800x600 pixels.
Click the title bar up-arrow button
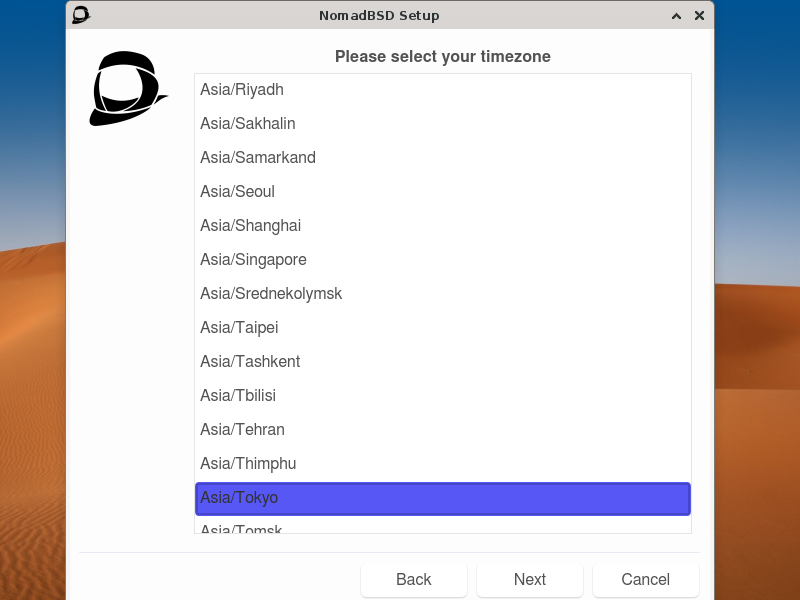pyautogui.click(x=677, y=15)
